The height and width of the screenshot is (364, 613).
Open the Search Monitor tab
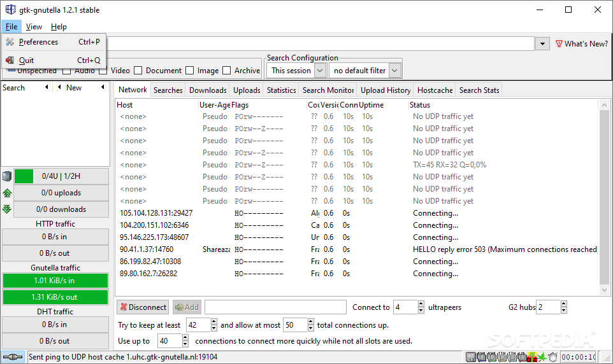[328, 90]
